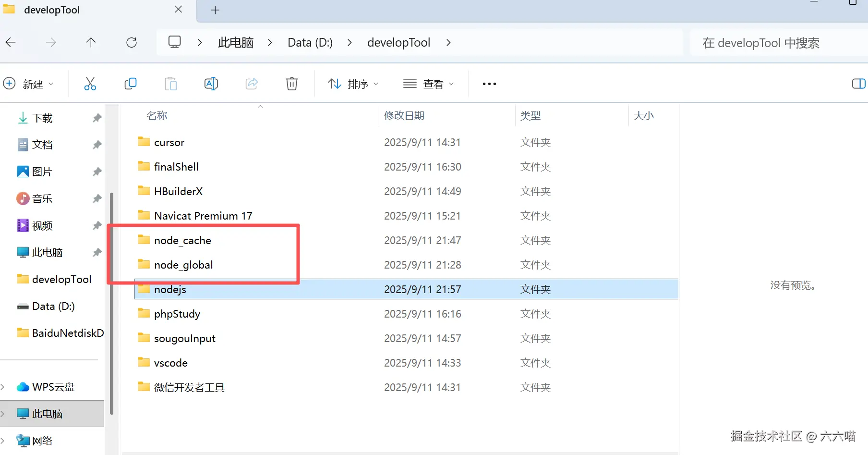Viewport: 868px width, 455px height.
Task: Sort by 类型 column header
Action: (x=530, y=115)
